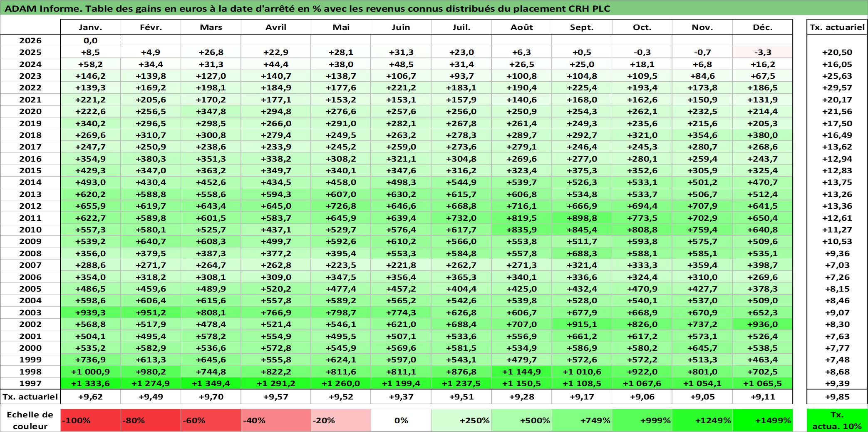Select the -100% red color scale cell

tap(91, 420)
